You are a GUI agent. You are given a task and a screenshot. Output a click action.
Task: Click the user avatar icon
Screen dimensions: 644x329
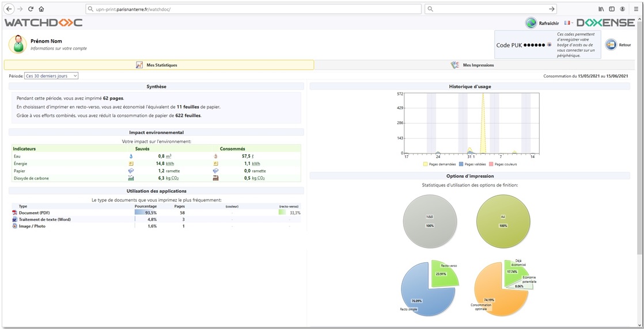(19, 44)
